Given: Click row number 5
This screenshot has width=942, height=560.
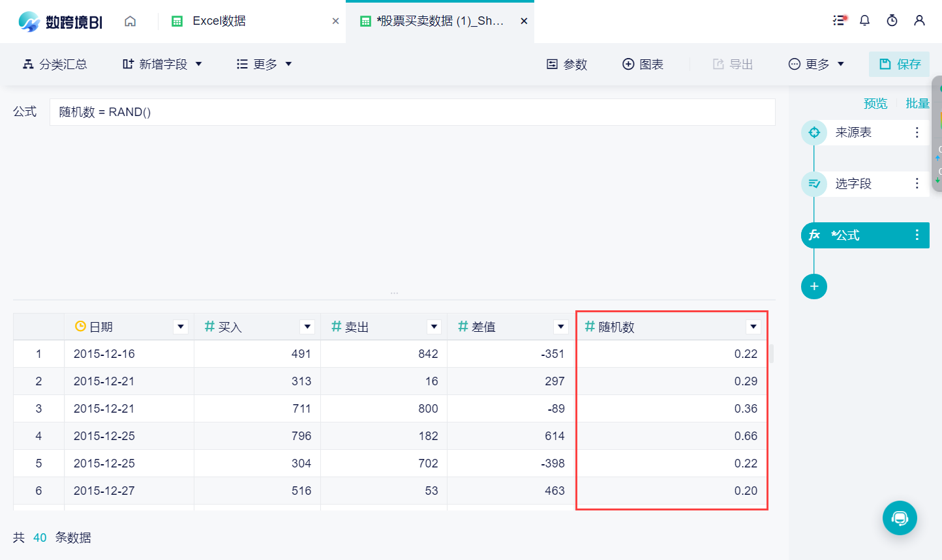Looking at the screenshot, I should tap(38, 464).
